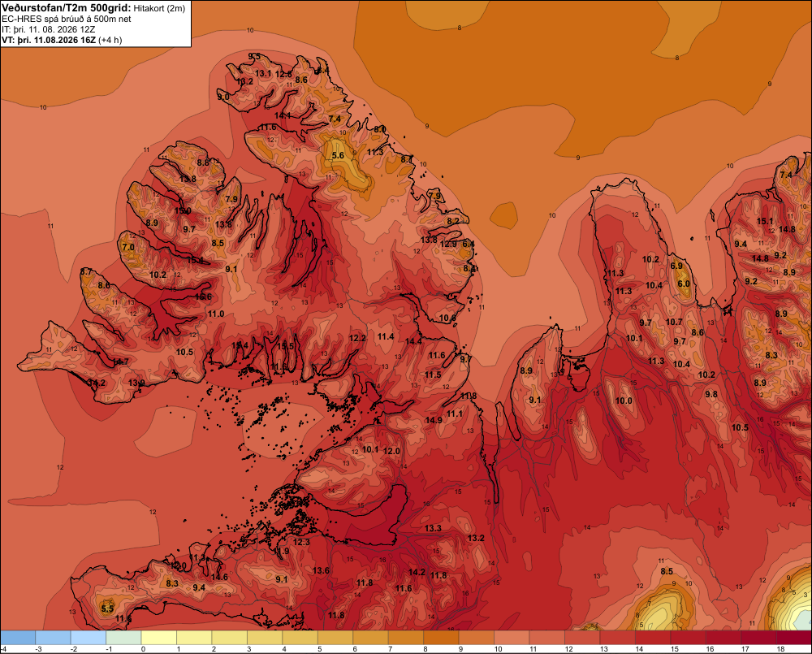Screen dimensions: 812x654
Task: Click the title 'Veðurstofan/T2m 500grid: Hitakort (2m)'
Action: tap(93, 8)
